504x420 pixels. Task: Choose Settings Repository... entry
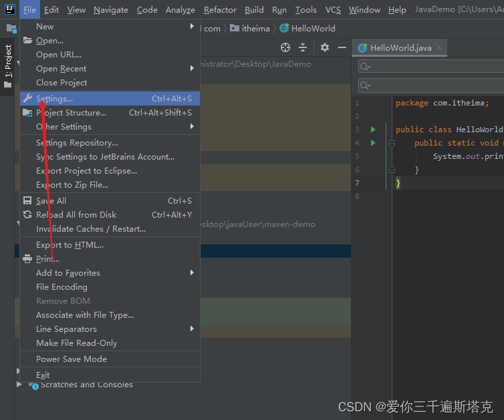point(110,143)
